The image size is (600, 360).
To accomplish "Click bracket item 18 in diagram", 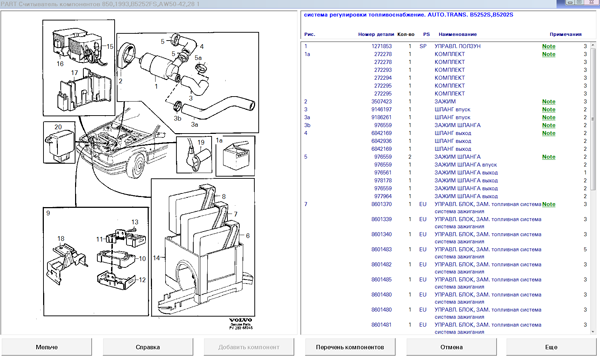I will [x=65, y=263].
